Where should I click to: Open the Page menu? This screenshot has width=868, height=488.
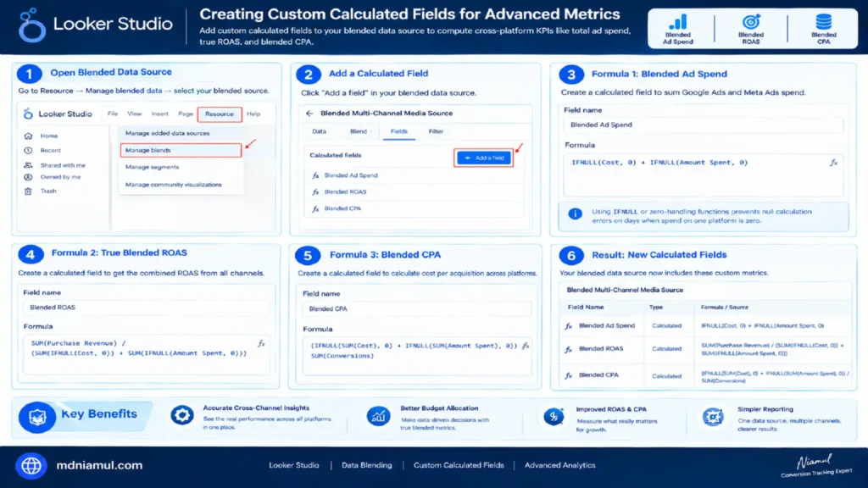186,114
